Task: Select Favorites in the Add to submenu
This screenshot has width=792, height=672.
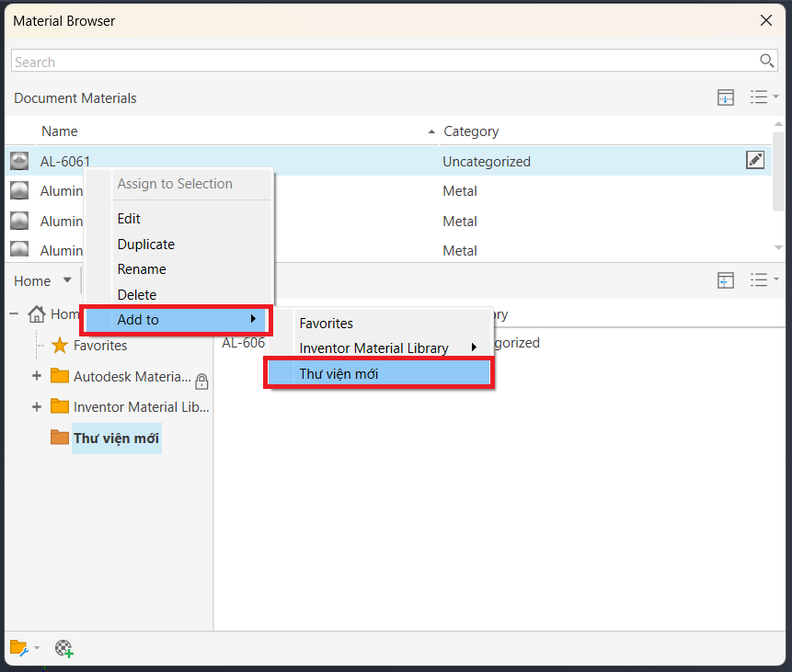Action: 326,323
